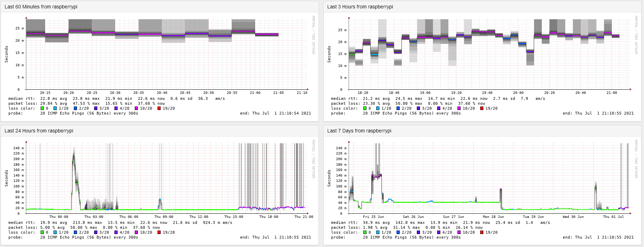
Task: Open the Last 7 Days latency graph
Action: (x=489, y=179)
